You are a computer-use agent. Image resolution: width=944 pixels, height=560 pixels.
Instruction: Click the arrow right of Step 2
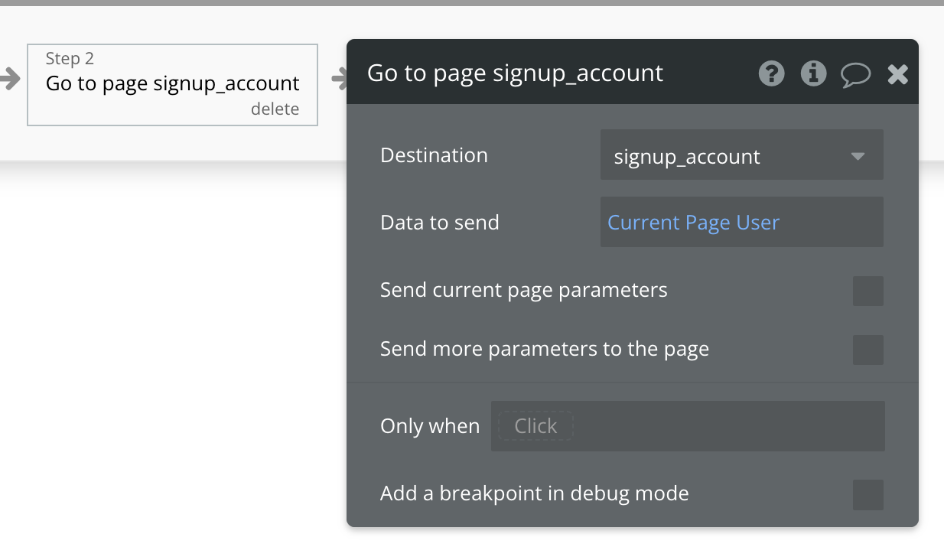coord(339,78)
